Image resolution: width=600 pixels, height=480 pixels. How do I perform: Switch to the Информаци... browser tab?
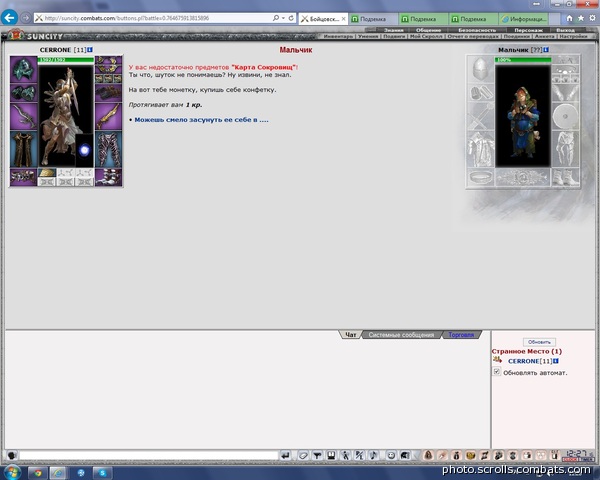point(525,19)
